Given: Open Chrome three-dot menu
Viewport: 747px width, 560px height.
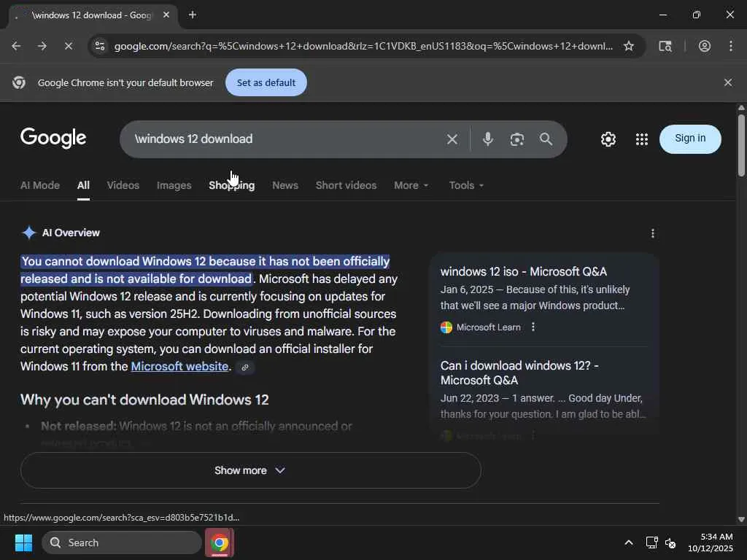Looking at the screenshot, I should tap(731, 46).
